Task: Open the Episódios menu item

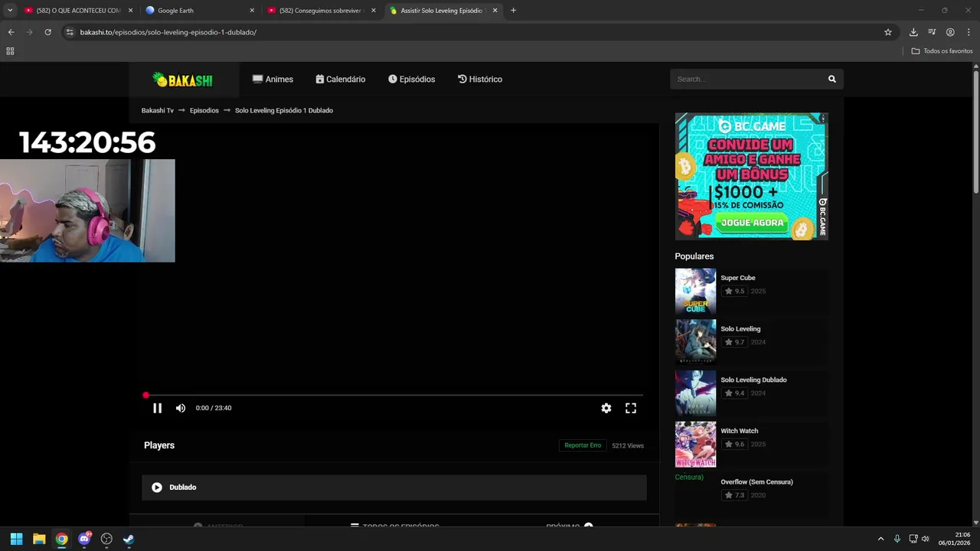Action: tap(411, 79)
